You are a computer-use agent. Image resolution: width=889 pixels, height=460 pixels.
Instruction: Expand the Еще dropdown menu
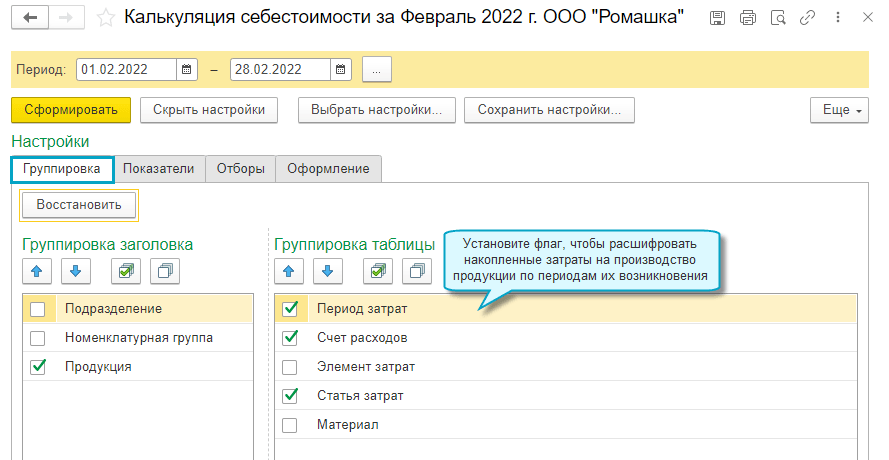[x=839, y=110]
